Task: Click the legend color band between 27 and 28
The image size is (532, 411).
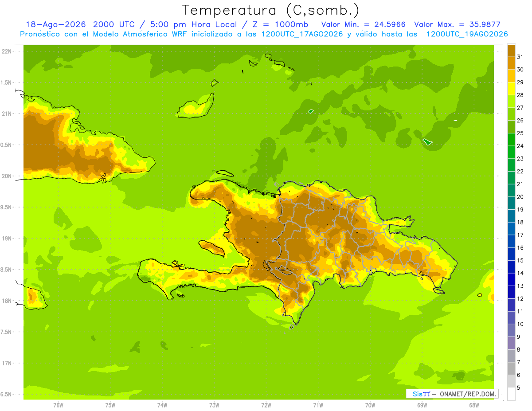Action: point(511,102)
